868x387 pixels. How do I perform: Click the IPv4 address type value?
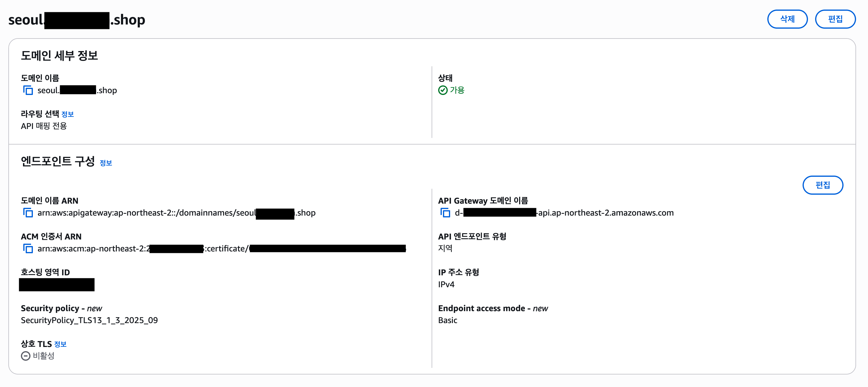point(446,285)
